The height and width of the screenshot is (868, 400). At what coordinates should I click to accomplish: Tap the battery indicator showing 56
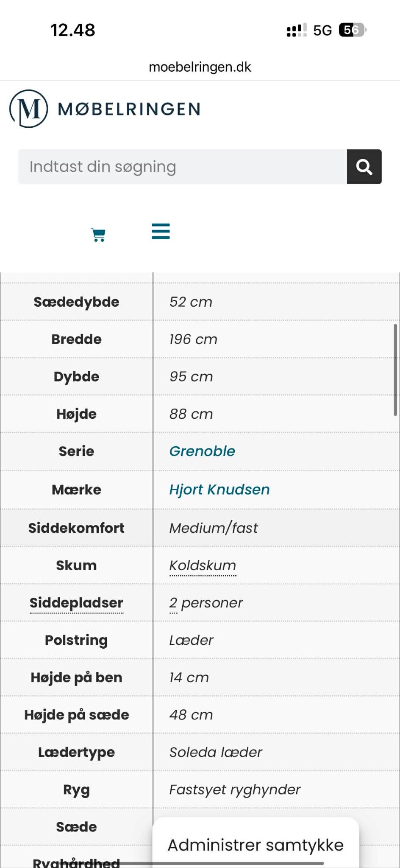tap(349, 30)
